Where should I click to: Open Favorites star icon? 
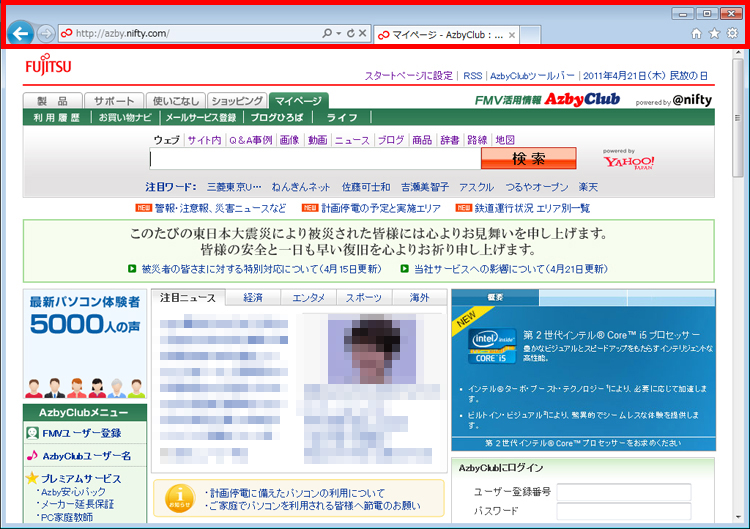coord(714,33)
